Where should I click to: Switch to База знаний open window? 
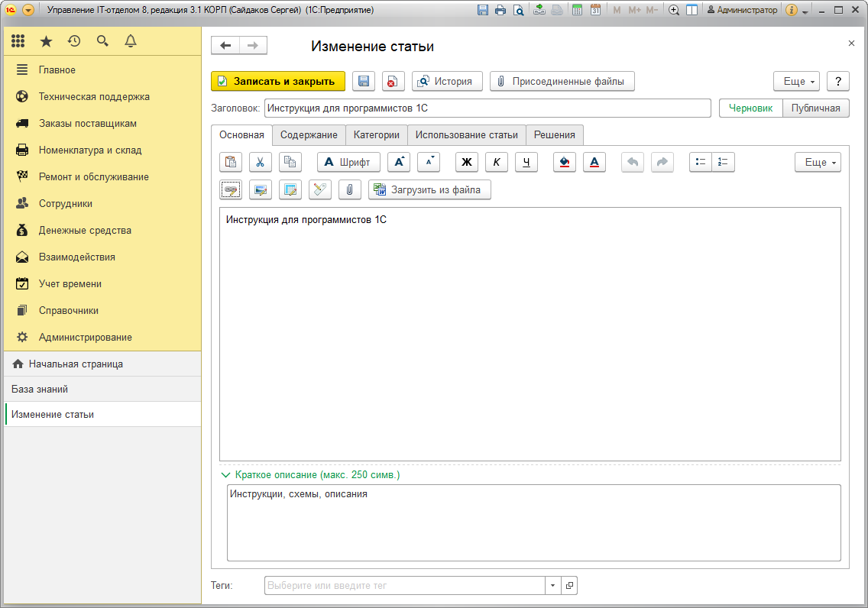click(x=102, y=390)
